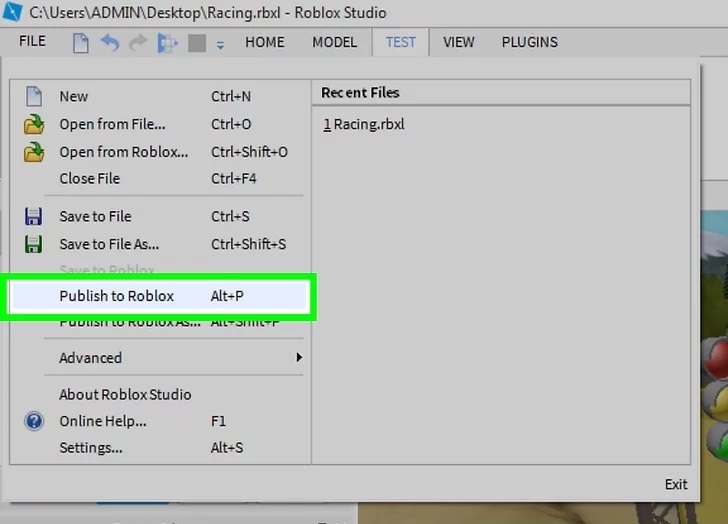
Task: Click the title bar file path text
Action: point(155,13)
